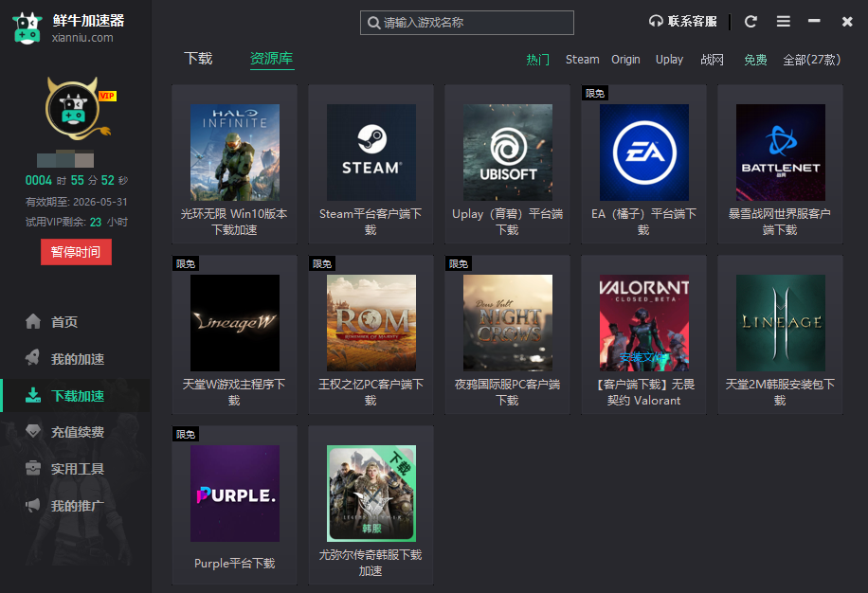
Task: Click 王权之忆PC客户端下载 label
Action: pos(371,391)
